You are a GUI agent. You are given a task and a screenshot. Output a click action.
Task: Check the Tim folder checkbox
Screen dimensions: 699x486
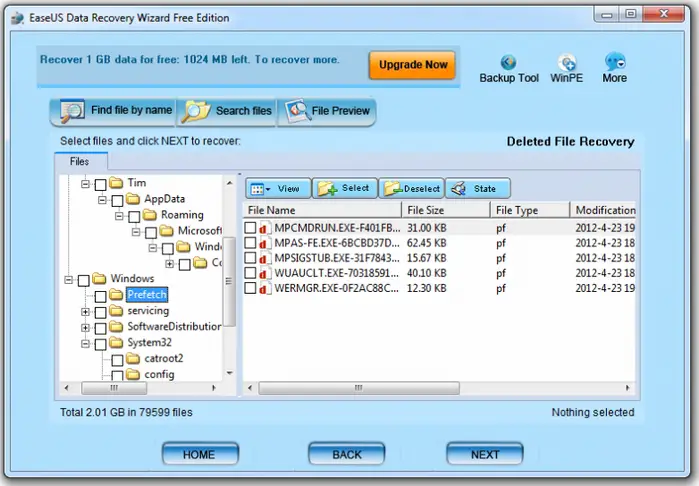101,185
